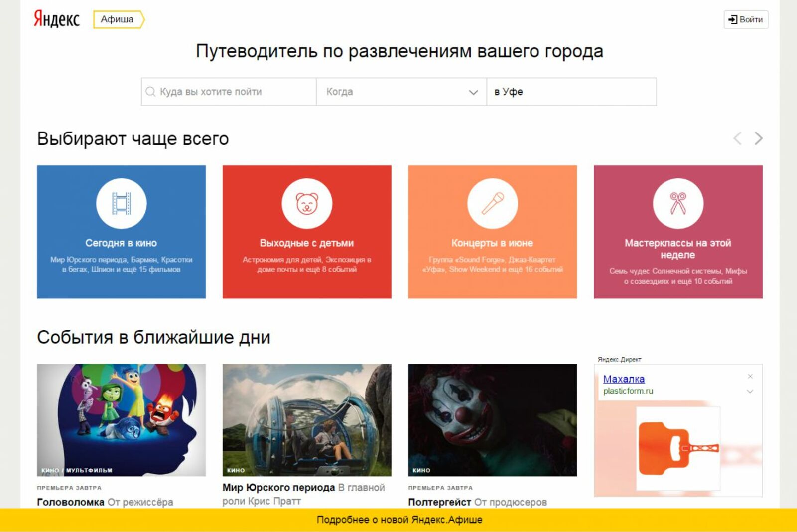Click the teddy bear icon for kids weekends
The width and height of the screenshot is (797, 532).
(307, 203)
